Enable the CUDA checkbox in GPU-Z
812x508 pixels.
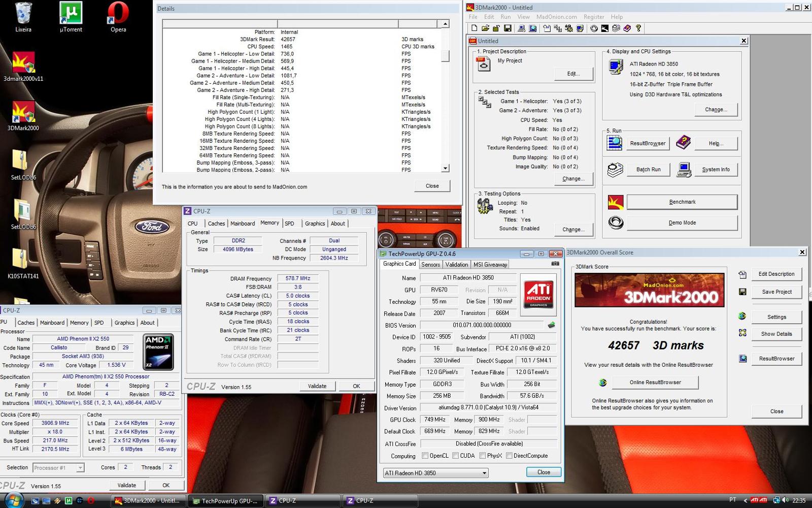click(455, 456)
